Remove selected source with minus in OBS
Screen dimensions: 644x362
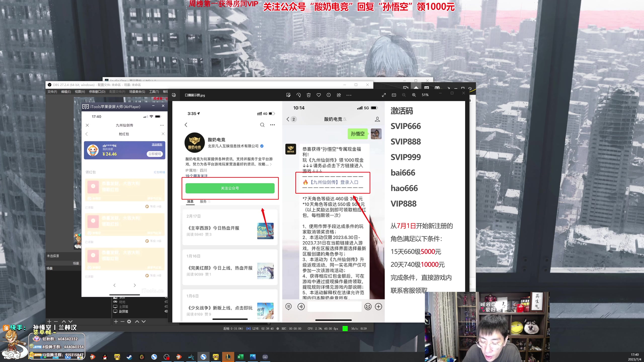(123, 322)
